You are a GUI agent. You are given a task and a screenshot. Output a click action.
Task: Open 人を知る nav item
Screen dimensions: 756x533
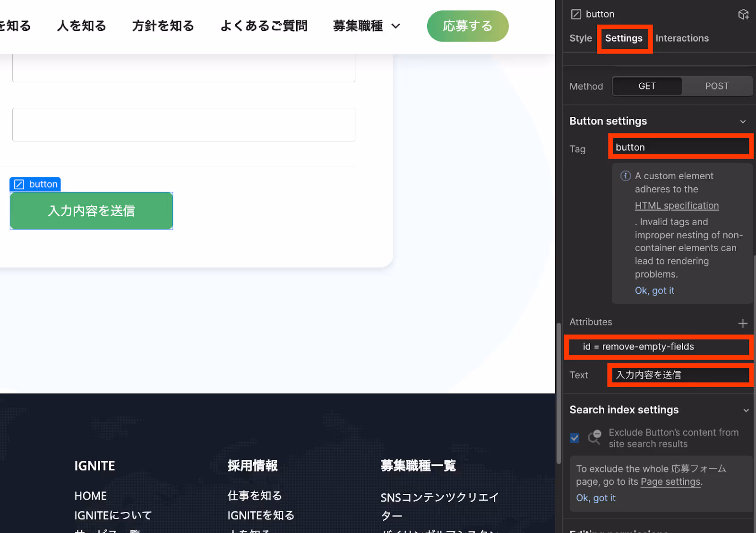[x=81, y=26]
